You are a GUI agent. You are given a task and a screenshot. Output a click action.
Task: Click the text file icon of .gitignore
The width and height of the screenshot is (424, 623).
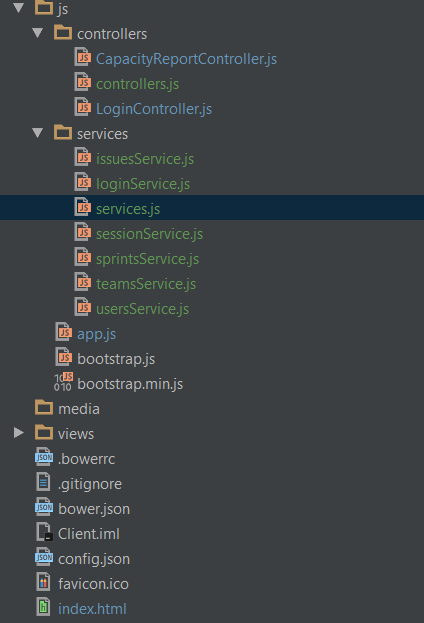(43, 483)
